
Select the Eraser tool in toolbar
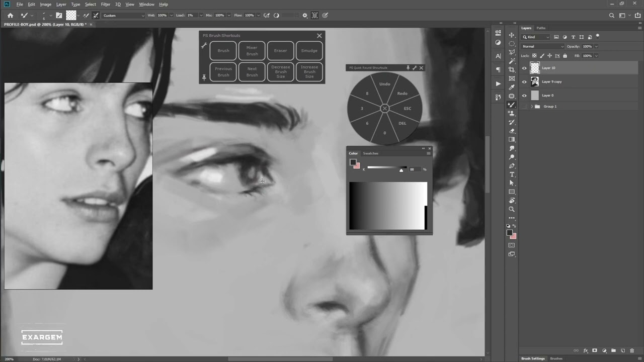512,131
